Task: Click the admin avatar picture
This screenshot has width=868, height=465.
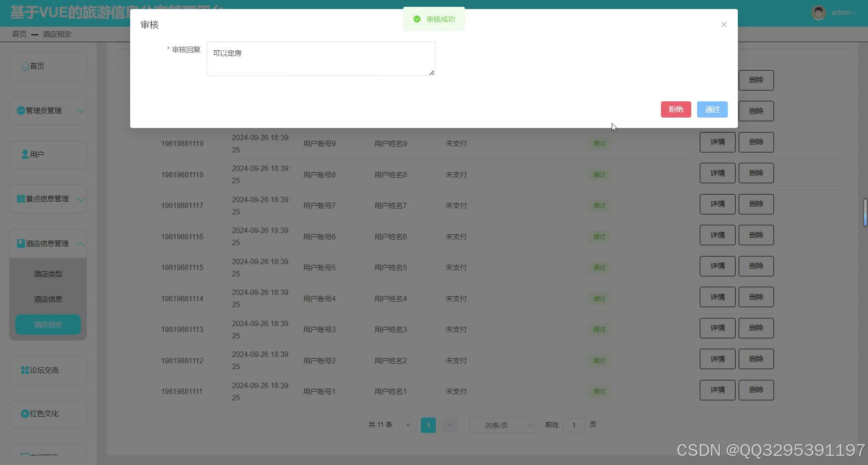Action: [x=819, y=13]
